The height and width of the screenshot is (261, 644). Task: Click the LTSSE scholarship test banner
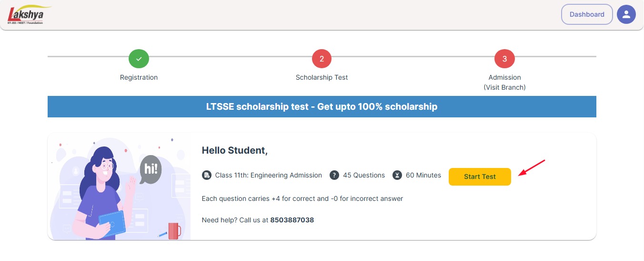[322, 106]
